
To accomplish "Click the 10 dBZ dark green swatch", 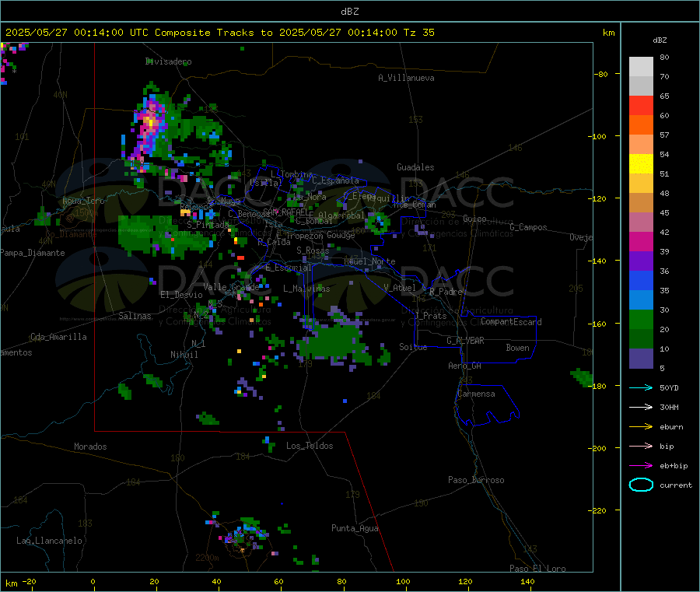I will [641, 339].
